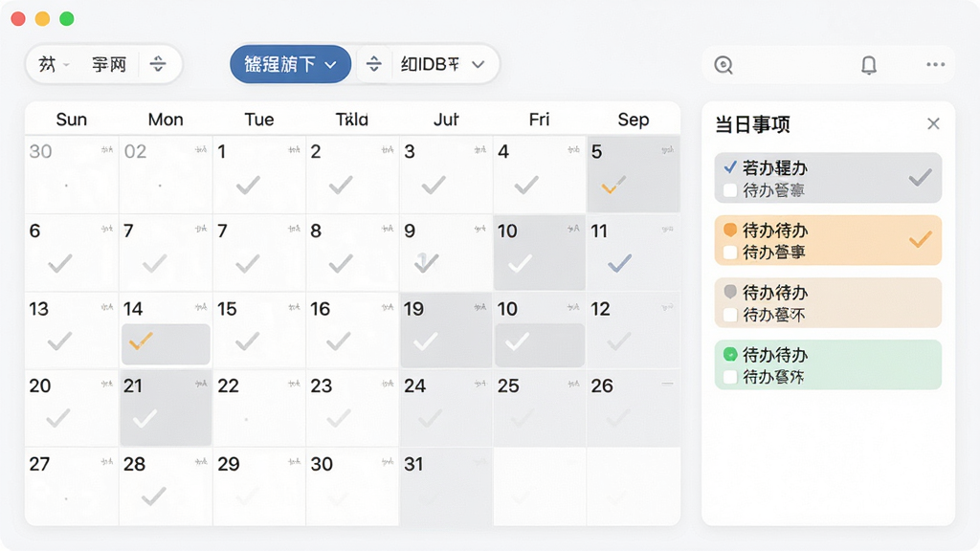This screenshot has width=980, height=551.
Task: Select day 21 cell in the calendar
Action: pos(166,408)
